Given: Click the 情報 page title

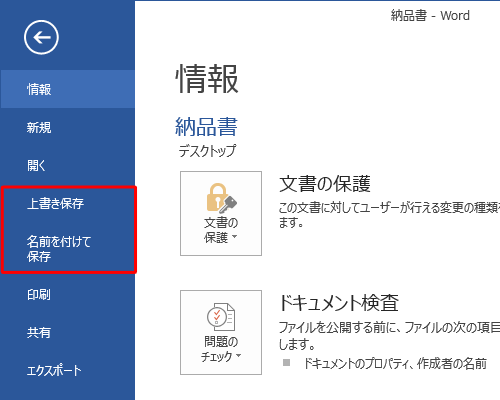Looking at the screenshot, I should pos(207,79).
